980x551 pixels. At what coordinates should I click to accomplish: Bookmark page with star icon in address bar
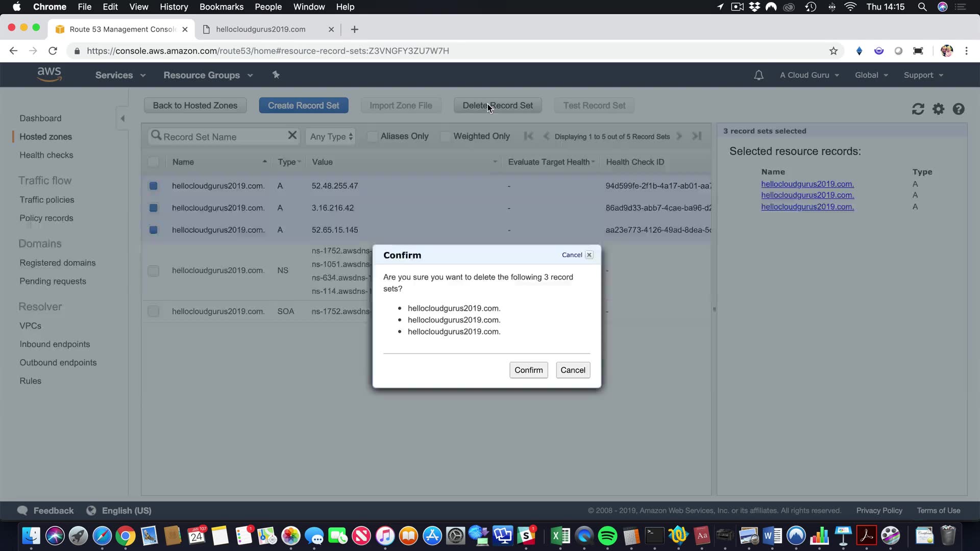833,51
